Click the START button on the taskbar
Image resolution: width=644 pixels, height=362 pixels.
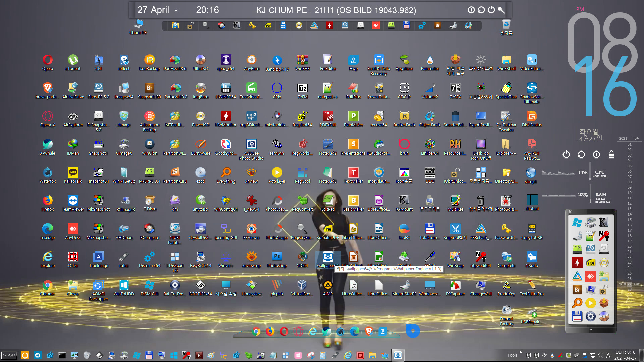point(9,355)
